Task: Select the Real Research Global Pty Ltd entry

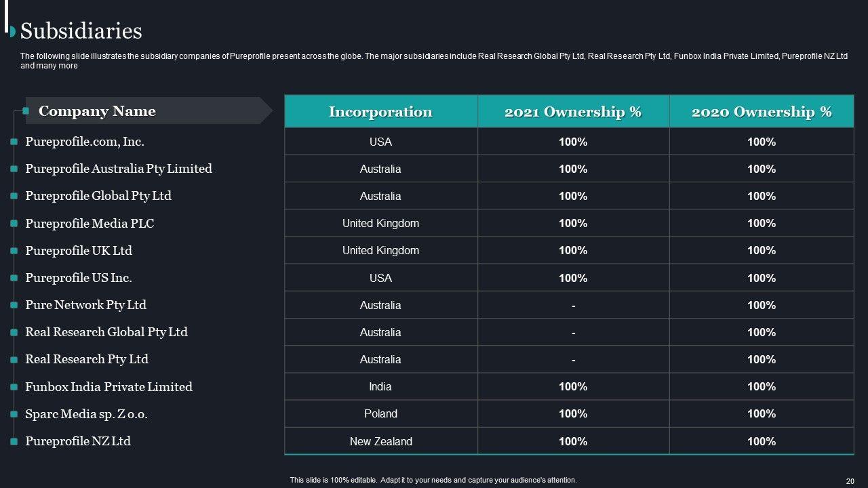Action: click(x=106, y=332)
